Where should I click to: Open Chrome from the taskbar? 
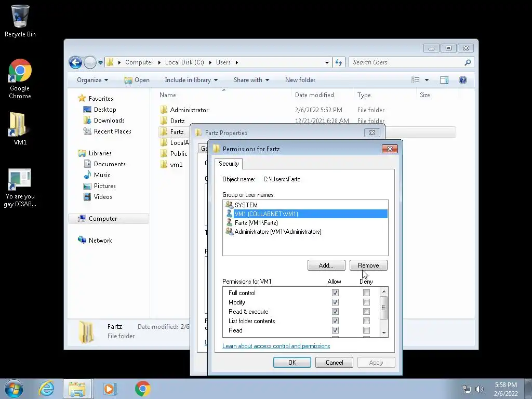142,389
